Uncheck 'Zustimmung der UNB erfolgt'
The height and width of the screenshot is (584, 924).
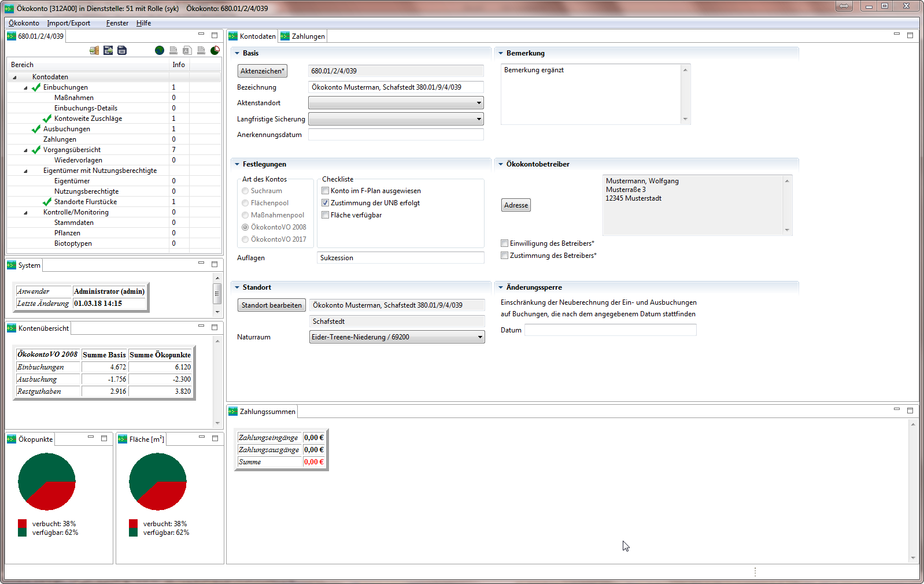click(x=326, y=203)
